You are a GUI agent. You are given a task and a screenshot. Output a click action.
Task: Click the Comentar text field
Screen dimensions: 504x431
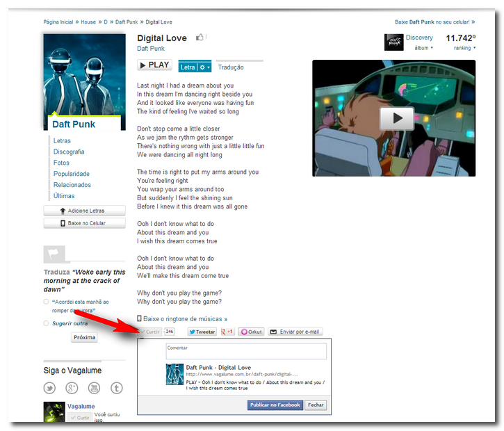(246, 351)
